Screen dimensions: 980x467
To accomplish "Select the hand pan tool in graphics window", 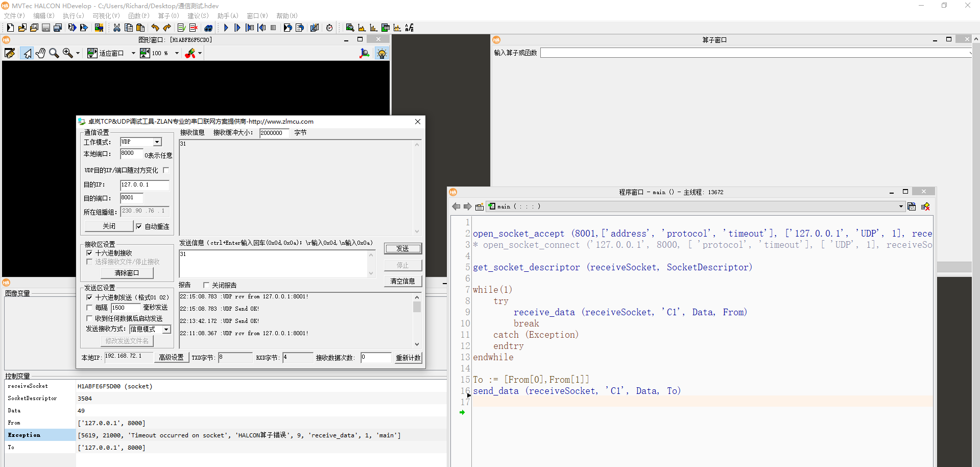I will (40, 53).
